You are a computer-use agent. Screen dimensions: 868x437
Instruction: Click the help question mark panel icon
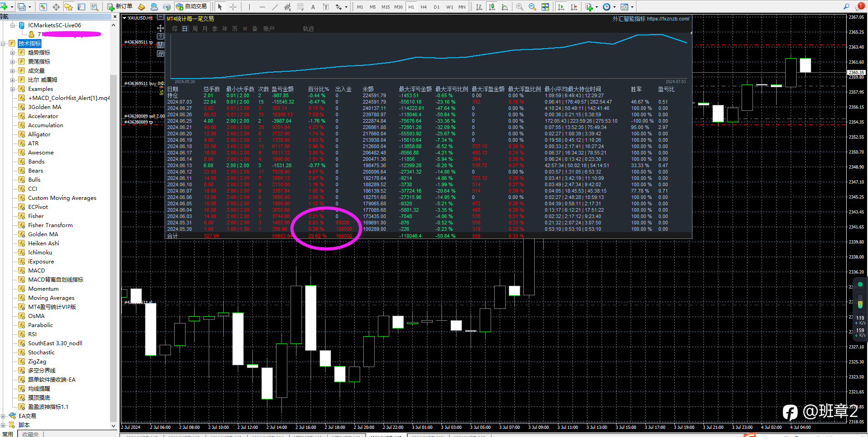161,36
